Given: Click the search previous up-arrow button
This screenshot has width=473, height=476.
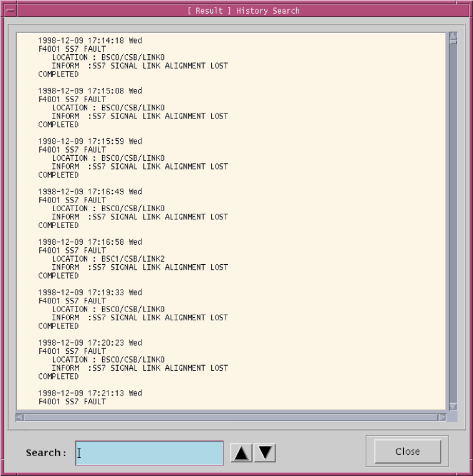Looking at the screenshot, I should tap(241, 452).
